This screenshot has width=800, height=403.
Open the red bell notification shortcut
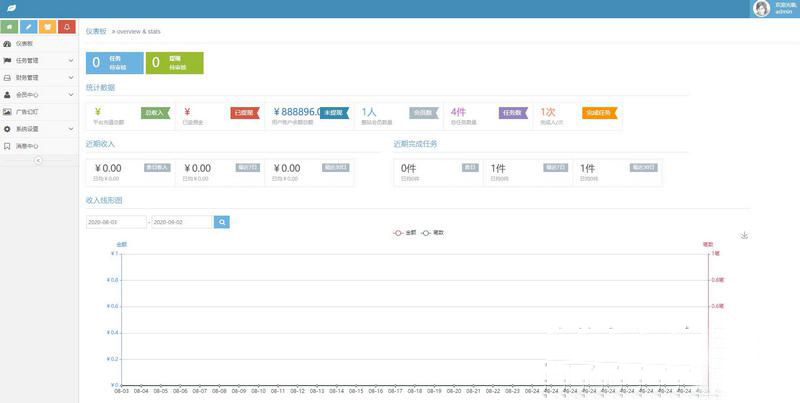[x=66, y=27]
